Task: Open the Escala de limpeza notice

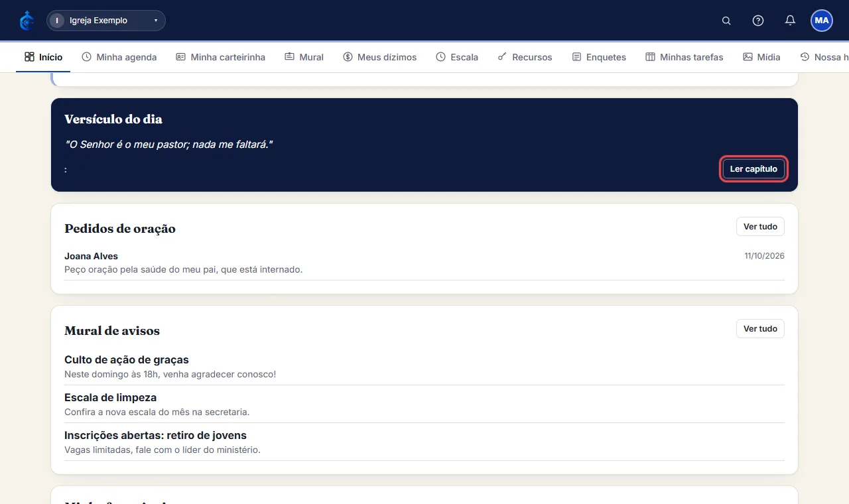Action: tap(424, 405)
